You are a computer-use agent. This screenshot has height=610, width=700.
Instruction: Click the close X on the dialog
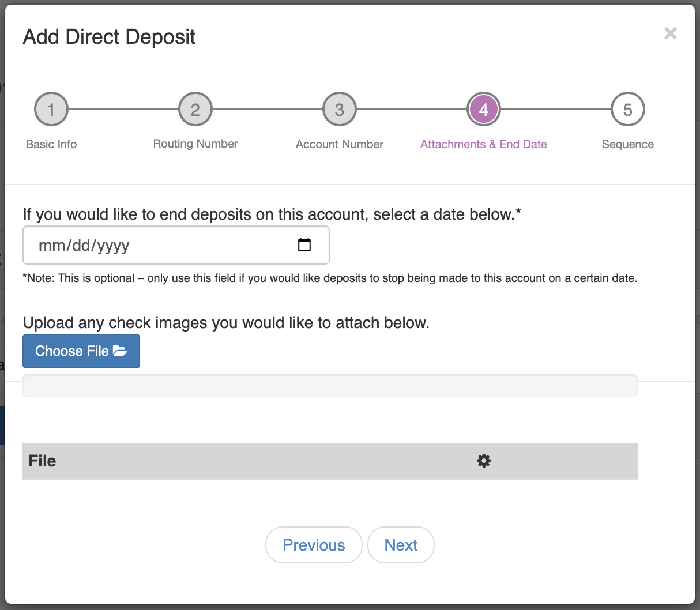point(671,33)
